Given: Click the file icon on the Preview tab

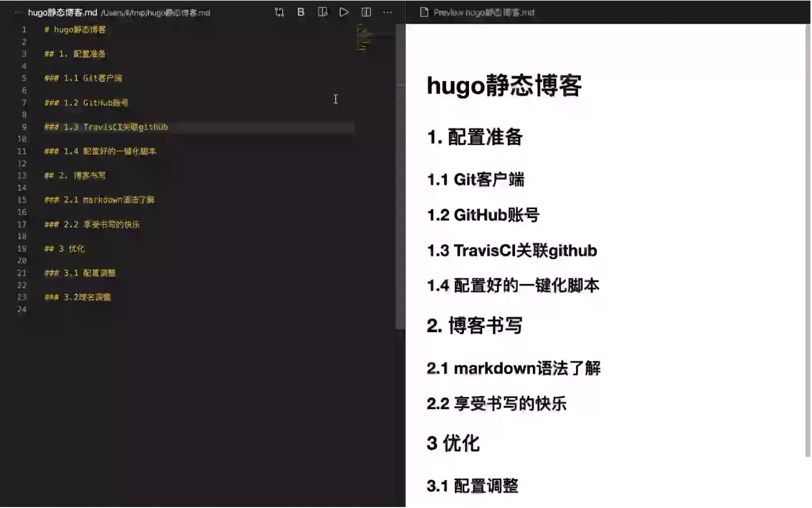Looking at the screenshot, I should [x=424, y=12].
